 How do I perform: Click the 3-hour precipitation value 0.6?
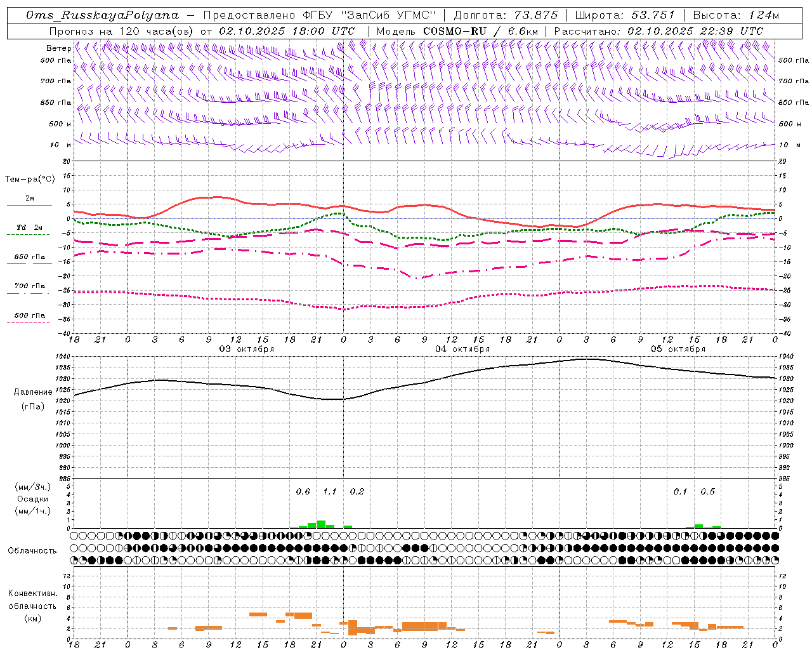click(303, 492)
